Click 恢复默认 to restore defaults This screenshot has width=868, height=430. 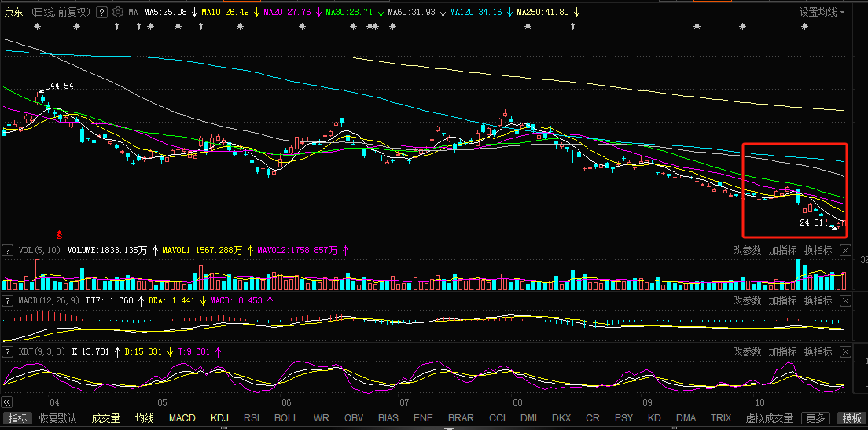[x=58, y=418]
